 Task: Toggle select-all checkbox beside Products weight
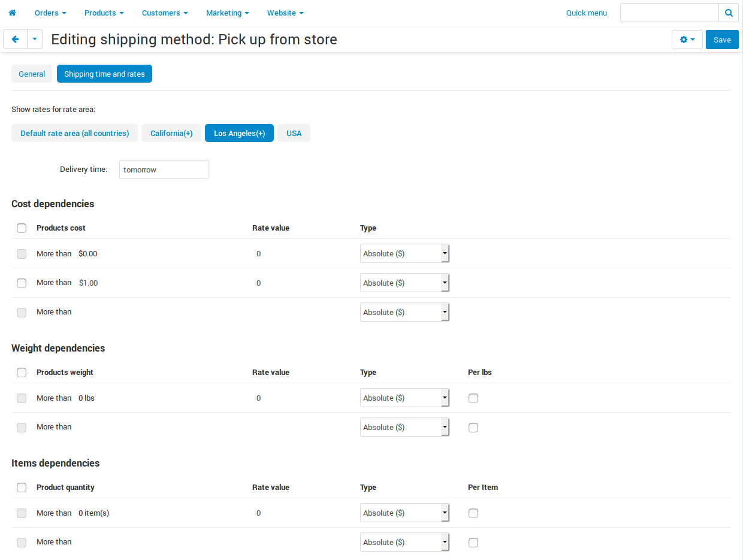[22, 373]
